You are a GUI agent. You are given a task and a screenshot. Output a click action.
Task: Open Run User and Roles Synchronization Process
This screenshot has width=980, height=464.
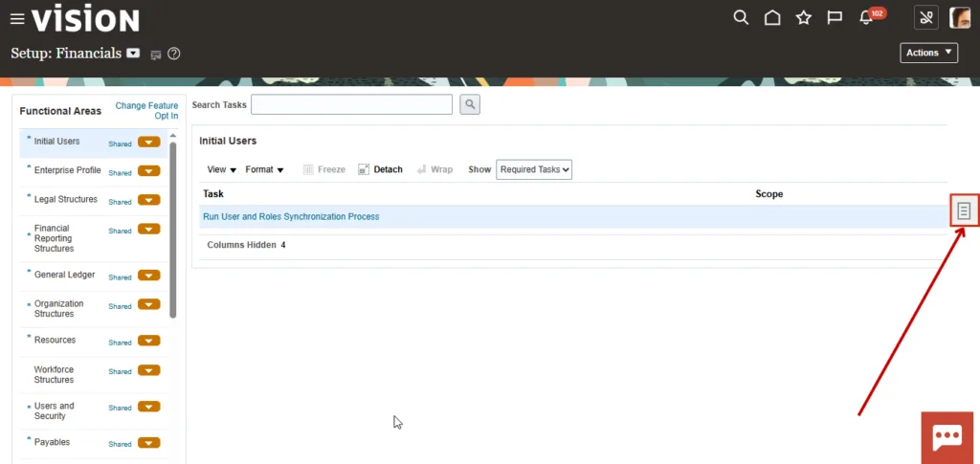[x=291, y=217]
